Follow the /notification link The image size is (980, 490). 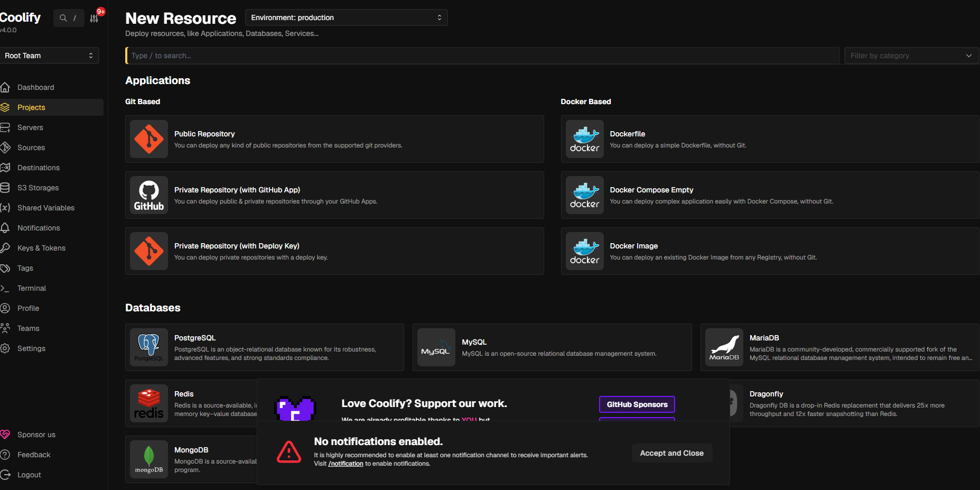click(346, 464)
